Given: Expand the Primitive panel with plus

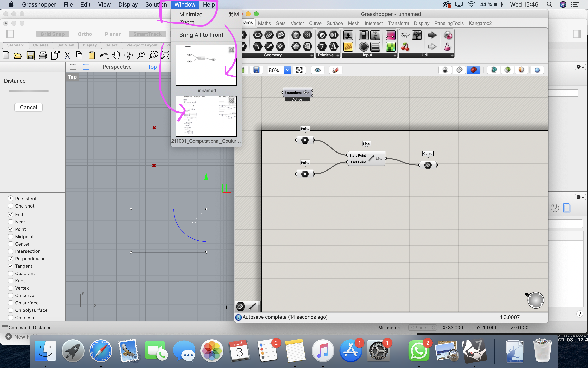Looking at the screenshot, I should [338, 55].
